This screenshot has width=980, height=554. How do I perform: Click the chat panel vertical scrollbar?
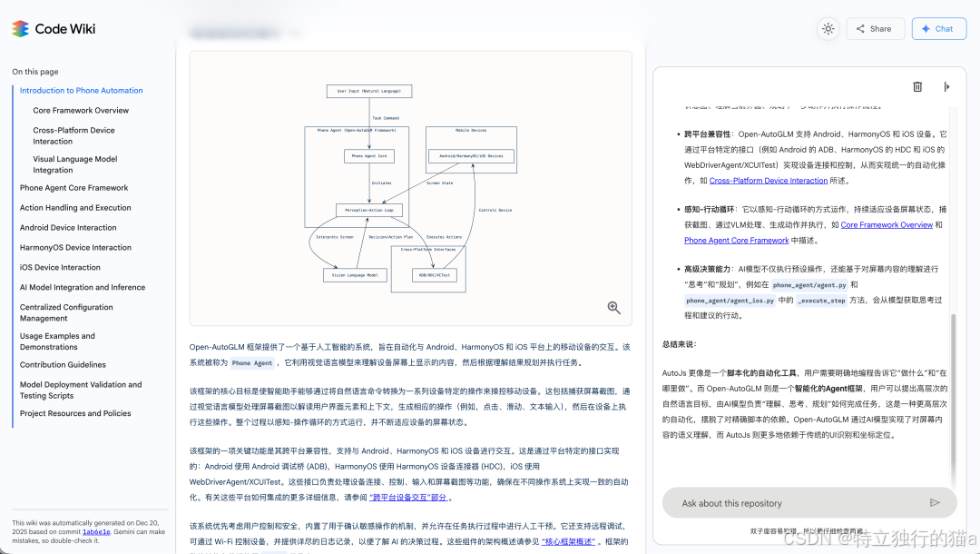pyautogui.click(x=953, y=401)
